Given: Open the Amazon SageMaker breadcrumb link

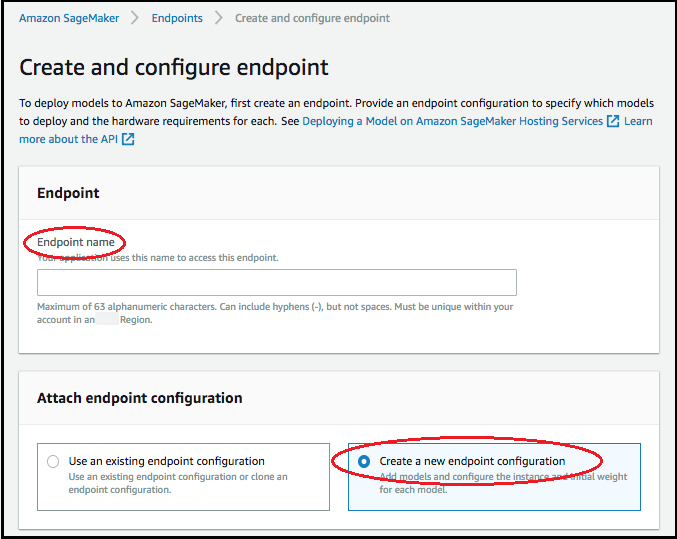Looking at the screenshot, I should pos(69,18).
